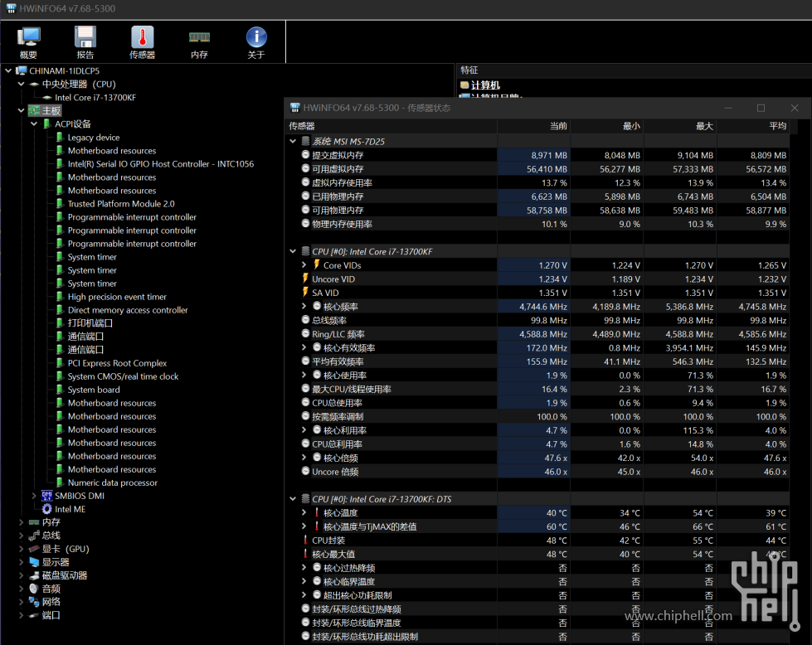Click the 物理内存使用率 sensor row

[x=538, y=224]
